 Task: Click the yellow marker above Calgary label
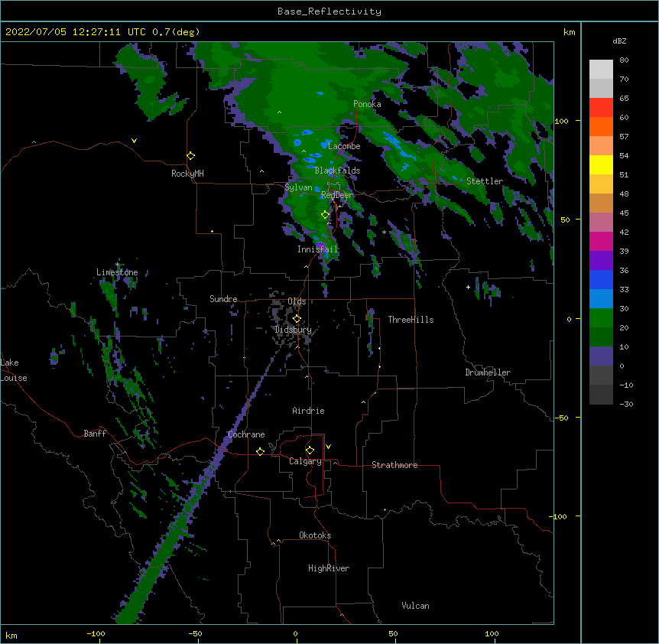pos(310,450)
